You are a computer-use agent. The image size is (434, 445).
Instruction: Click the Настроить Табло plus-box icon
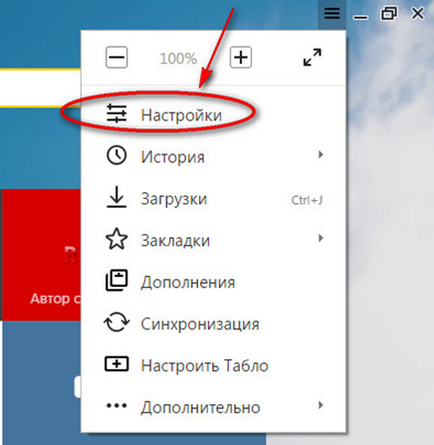pyautogui.click(x=116, y=364)
